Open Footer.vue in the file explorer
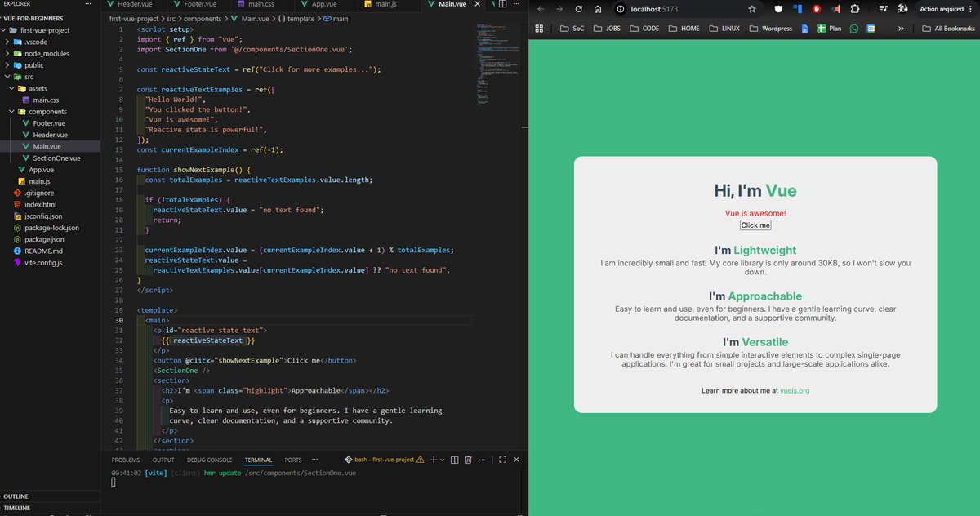The width and height of the screenshot is (980, 516). click(51, 122)
